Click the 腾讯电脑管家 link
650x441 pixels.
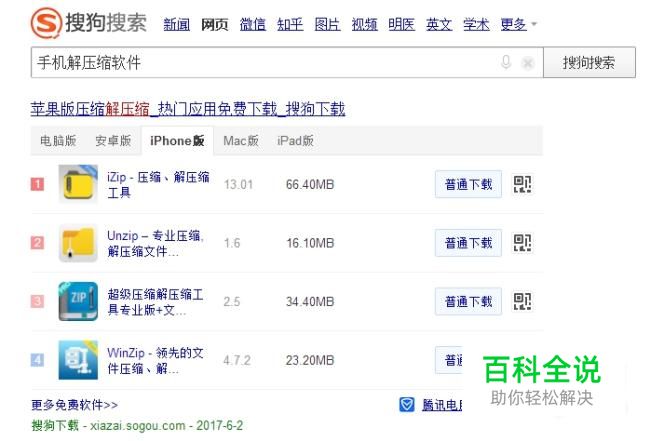point(442,405)
